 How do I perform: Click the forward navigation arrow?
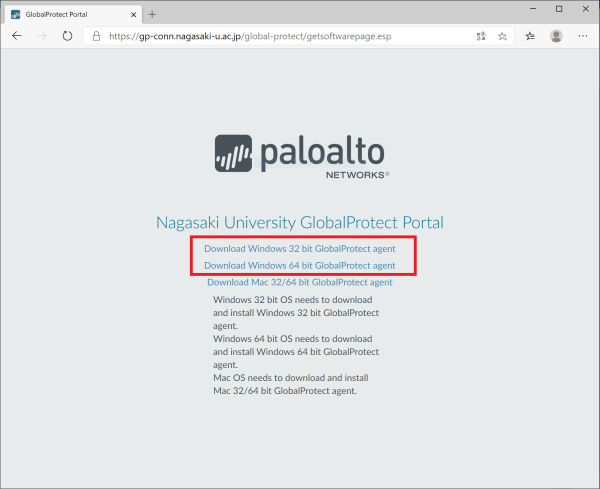pos(42,35)
